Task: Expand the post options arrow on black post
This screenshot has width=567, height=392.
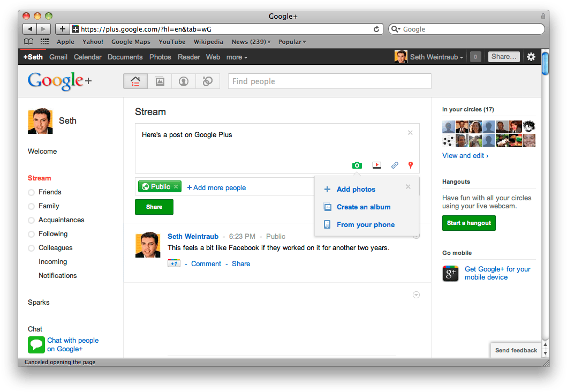Action: point(416,295)
